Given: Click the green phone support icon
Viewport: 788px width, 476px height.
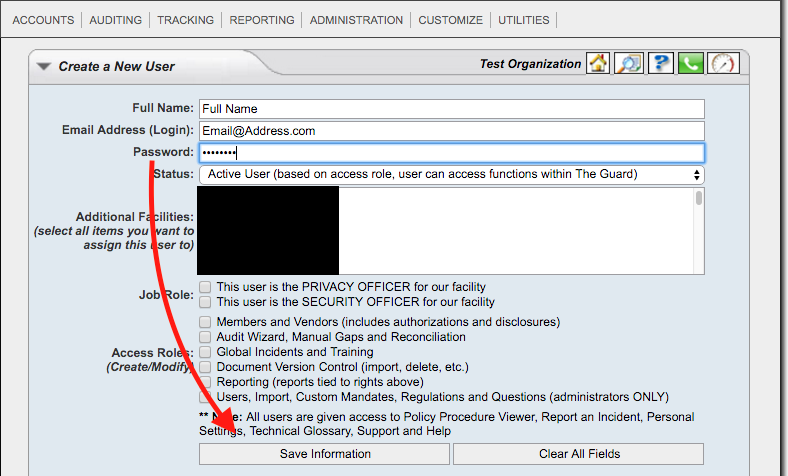Looking at the screenshot, I should coord(691,64).
